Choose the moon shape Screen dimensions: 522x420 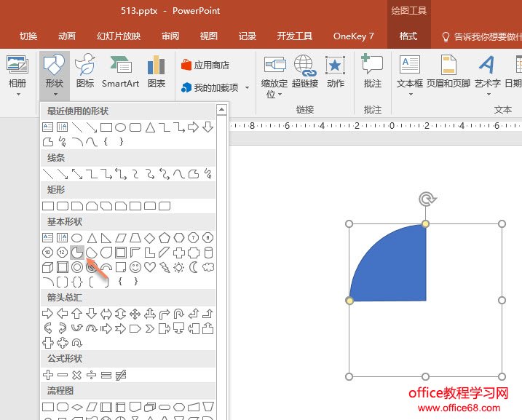coord(194,267)
